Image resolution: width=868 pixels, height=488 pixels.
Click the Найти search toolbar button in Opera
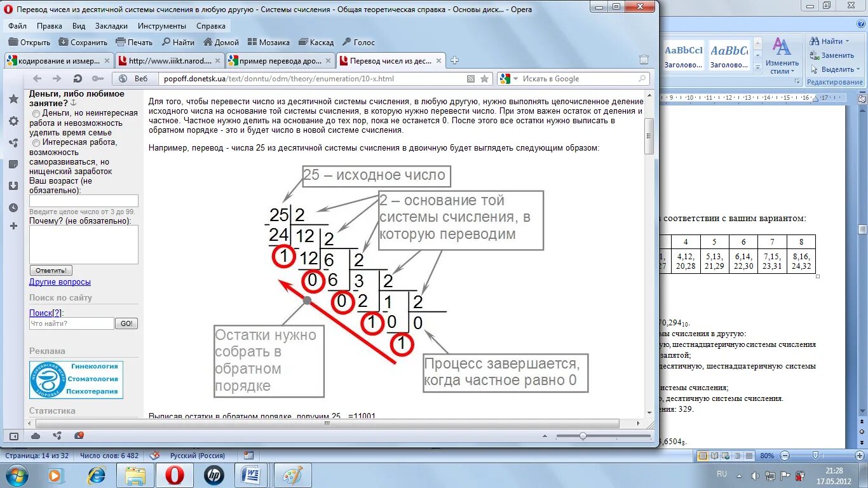pyautogui.click(x=178, y=43)
